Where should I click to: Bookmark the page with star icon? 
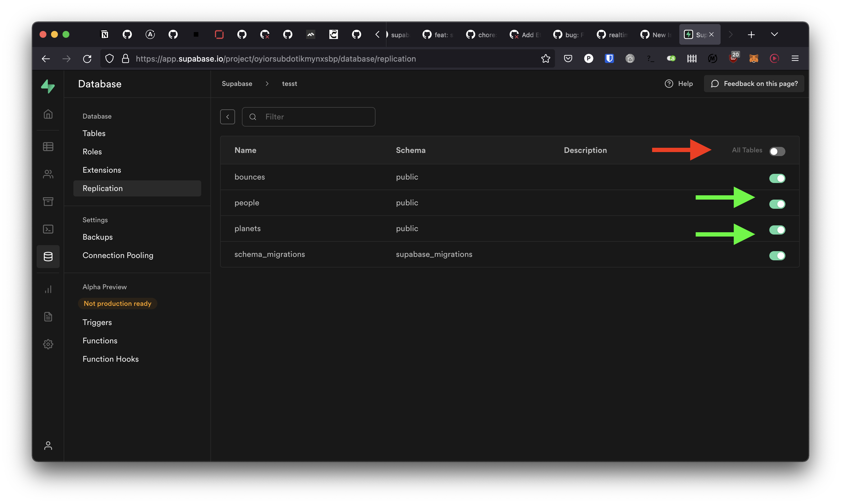click(x=545, y=59)
